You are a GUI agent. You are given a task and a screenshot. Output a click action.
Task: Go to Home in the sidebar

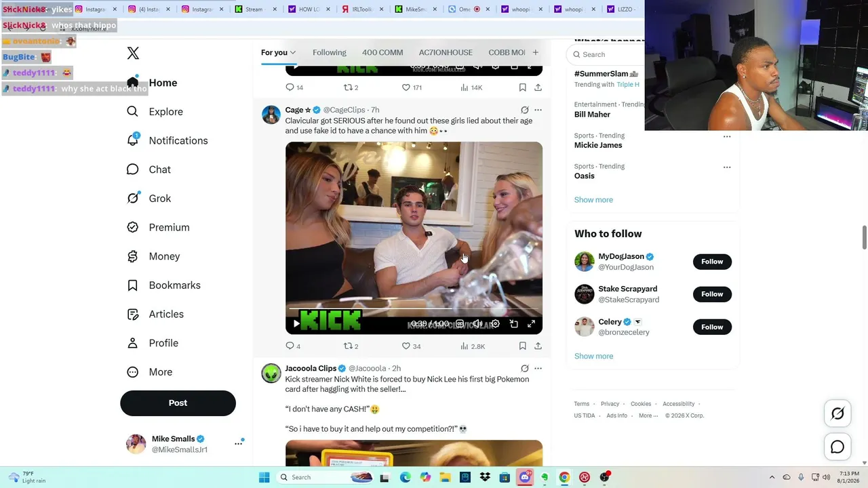(152, 83)
